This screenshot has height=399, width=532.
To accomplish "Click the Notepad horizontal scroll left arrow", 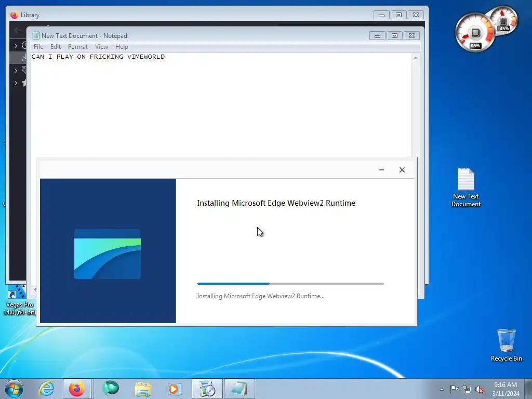I will [34, 289].
